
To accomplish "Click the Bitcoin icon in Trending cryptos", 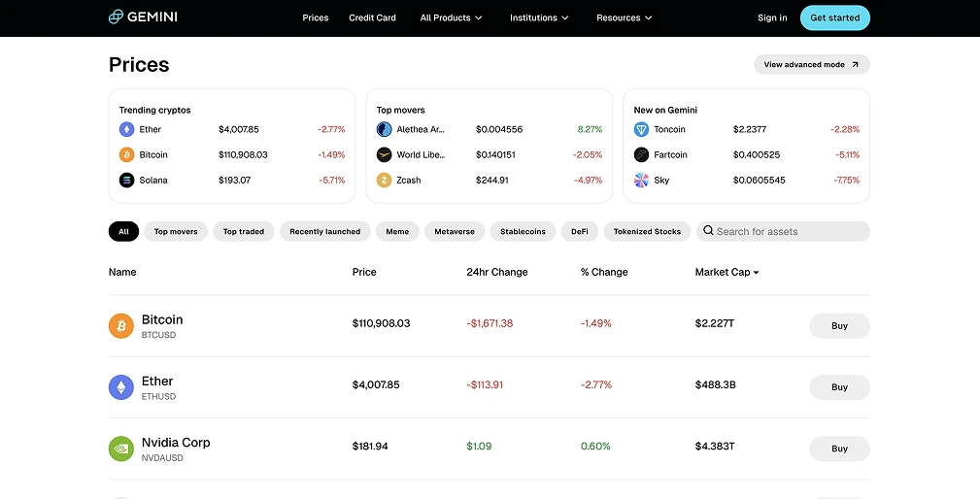I will tap(127, 155).
